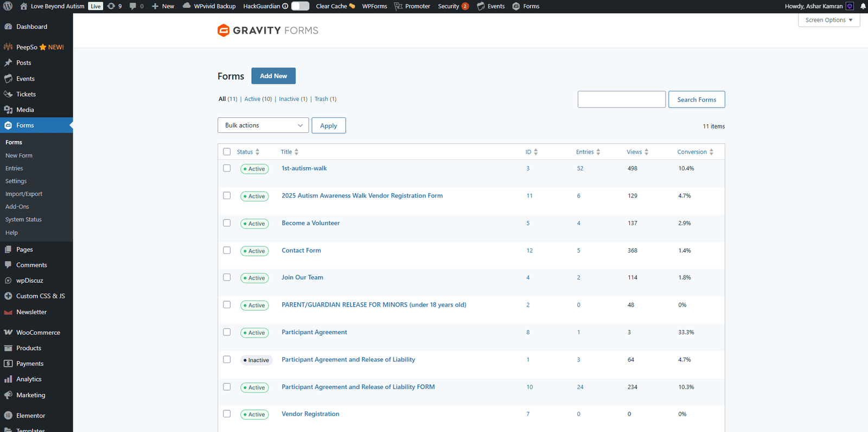This screenshot has width=868, height=432.
Task: Click the WooCommerce sidebar icon
Action: point(8,332)
